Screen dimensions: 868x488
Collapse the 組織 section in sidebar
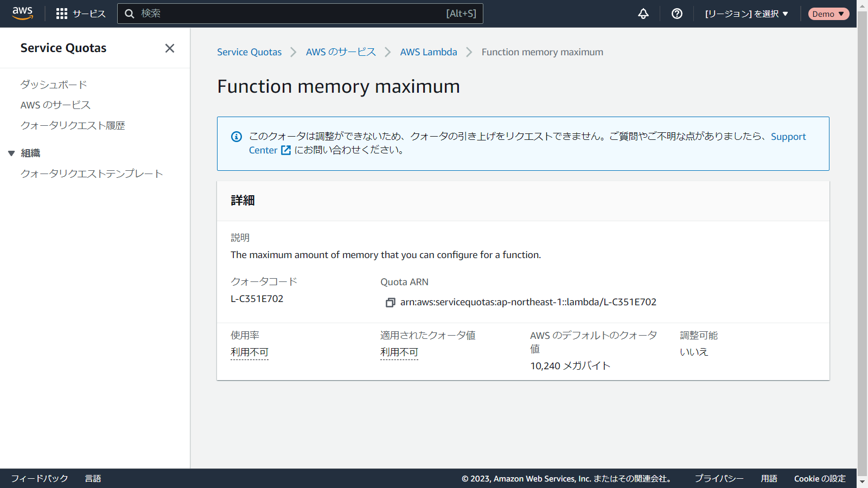pyautogui.click(x=11, y=153)
